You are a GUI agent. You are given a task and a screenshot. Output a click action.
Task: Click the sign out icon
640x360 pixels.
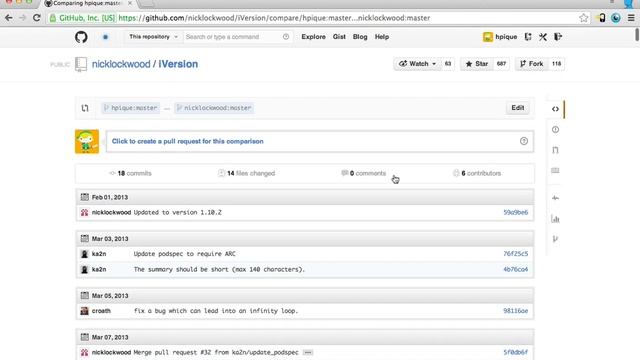tap(558, 37)
